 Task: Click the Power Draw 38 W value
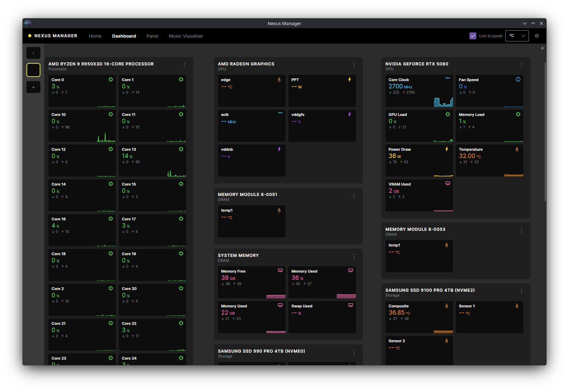point(395,156)
